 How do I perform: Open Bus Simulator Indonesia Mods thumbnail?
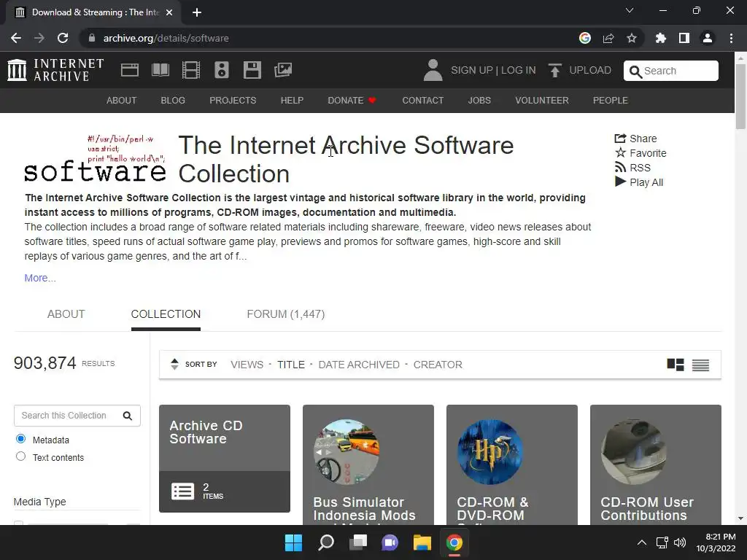pos(347,452)
